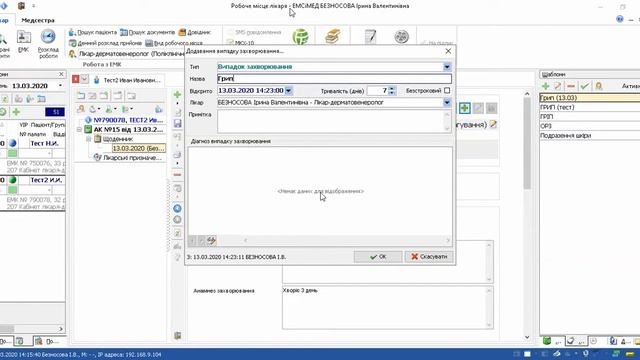The width and height of the screenshot is (640, 360).
Task: Click the right arrow of the diagnosis grid scrollbar
Action: click(x=447, y=240)
